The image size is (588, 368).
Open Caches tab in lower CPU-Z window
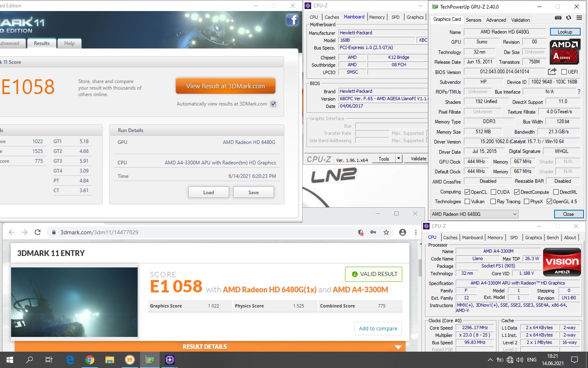(450, 238)
